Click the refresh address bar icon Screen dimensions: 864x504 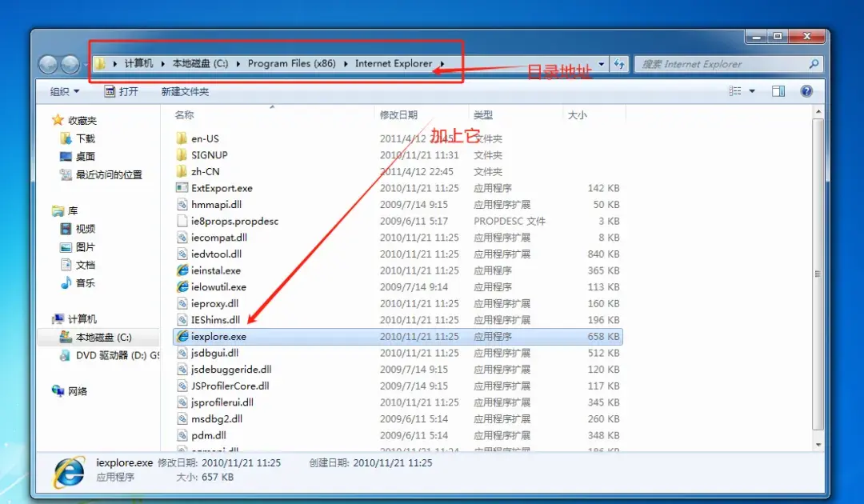point(619,64)
